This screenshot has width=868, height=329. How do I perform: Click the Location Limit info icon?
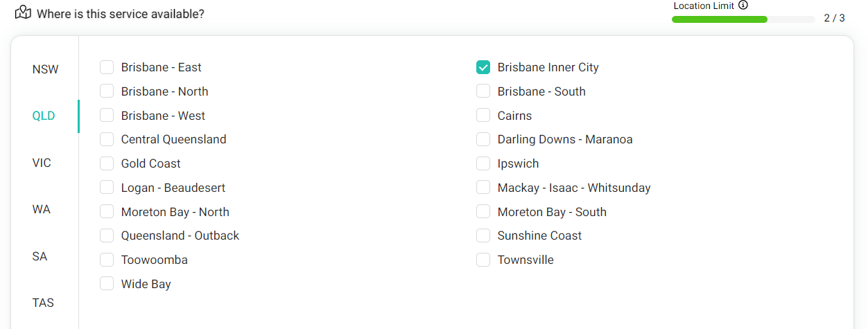click(x=743, y=6)
